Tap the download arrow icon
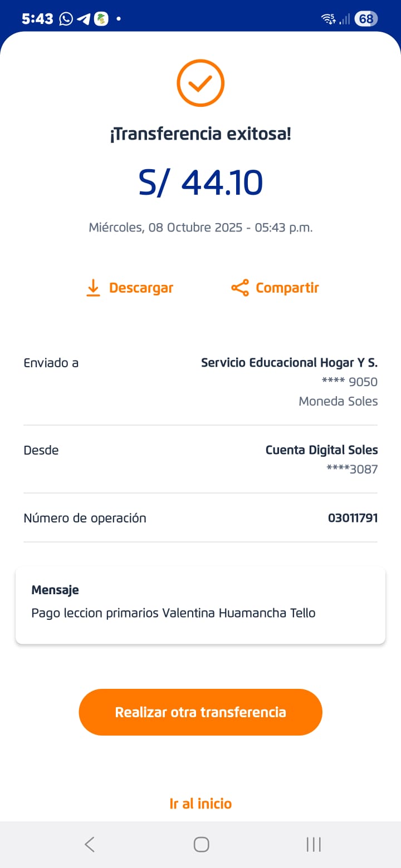This screenshot has width=401, height=868. 93,288
